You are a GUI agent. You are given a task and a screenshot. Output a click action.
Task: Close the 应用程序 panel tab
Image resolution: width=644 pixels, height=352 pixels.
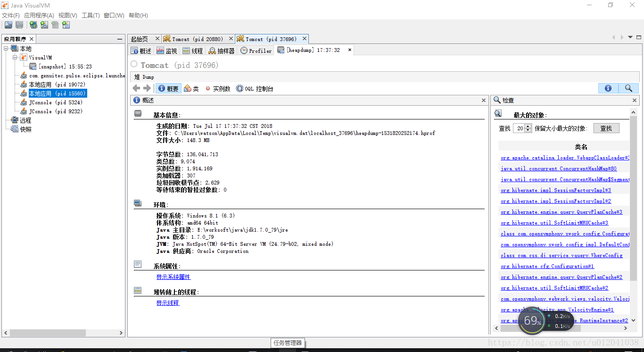[32, 39]
